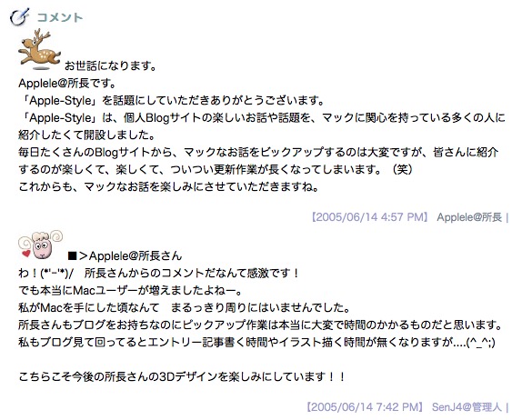The width and height of the screenshot is (522, 420).
Task: Click the running deer avatar
Action: [39, 49]
